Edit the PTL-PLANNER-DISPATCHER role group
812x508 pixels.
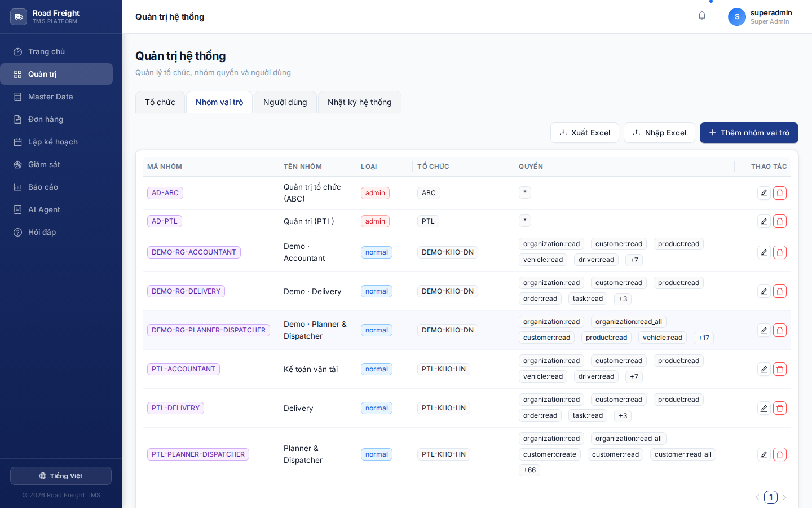pyautogui.click(x=764, y=454)
